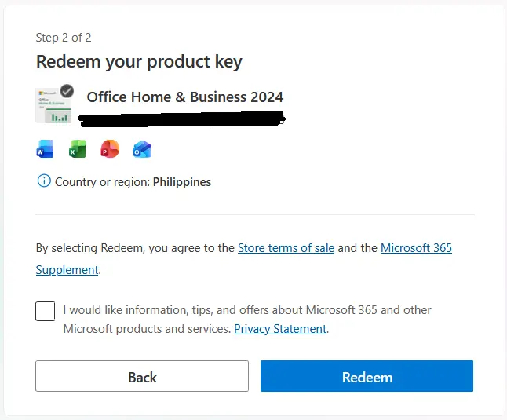Click the country or region info icon
The width and height of the screenshot is (507, 420).
[44, 181]
